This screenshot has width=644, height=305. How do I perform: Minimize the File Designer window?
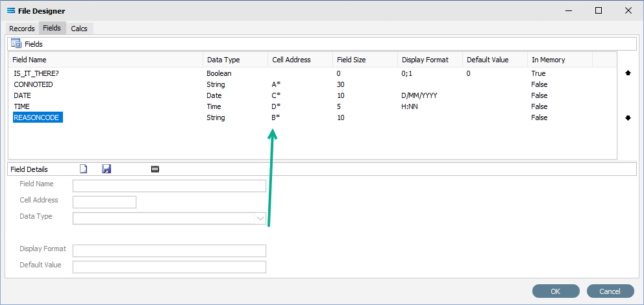(569, 10)
